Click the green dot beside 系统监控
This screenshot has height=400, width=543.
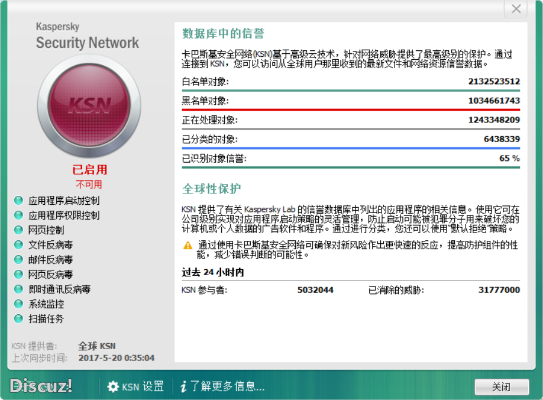[18, 304]
